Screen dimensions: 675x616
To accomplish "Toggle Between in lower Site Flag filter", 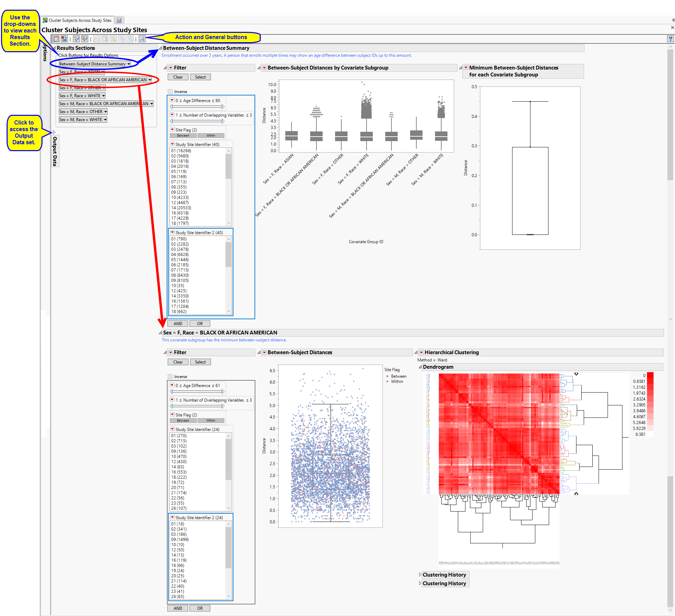I will coord(183,421).
